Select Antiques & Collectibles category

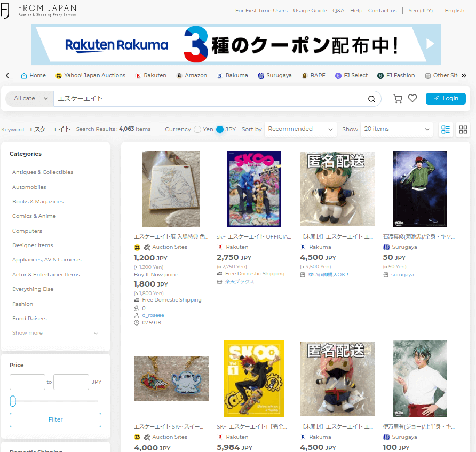click(x=43, y=172)
